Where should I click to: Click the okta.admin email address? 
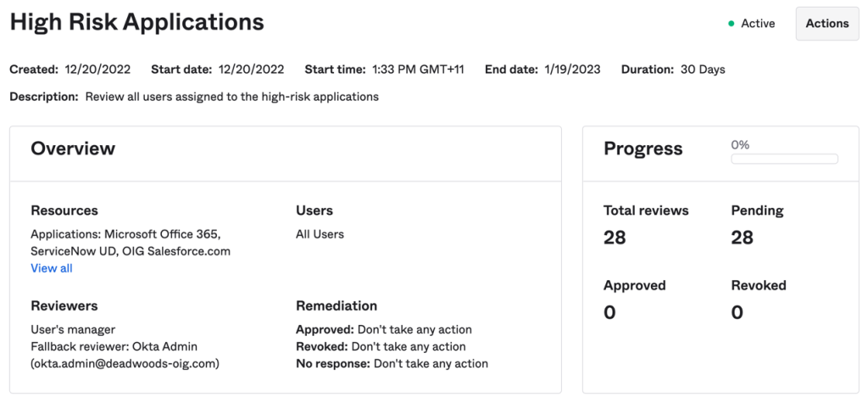pos(125,363)
